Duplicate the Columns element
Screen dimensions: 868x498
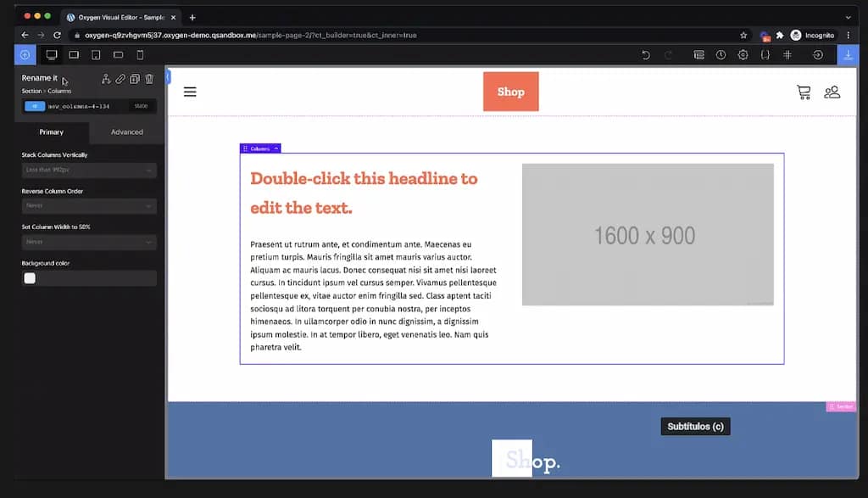coord(135,79)
